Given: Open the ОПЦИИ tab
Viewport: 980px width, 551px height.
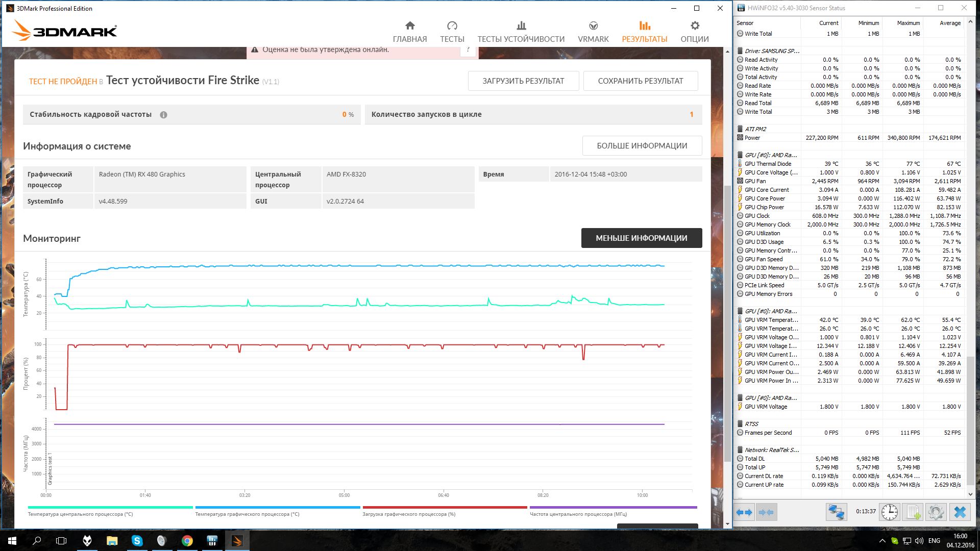Looking at the screenshot, I should (694, 32).
